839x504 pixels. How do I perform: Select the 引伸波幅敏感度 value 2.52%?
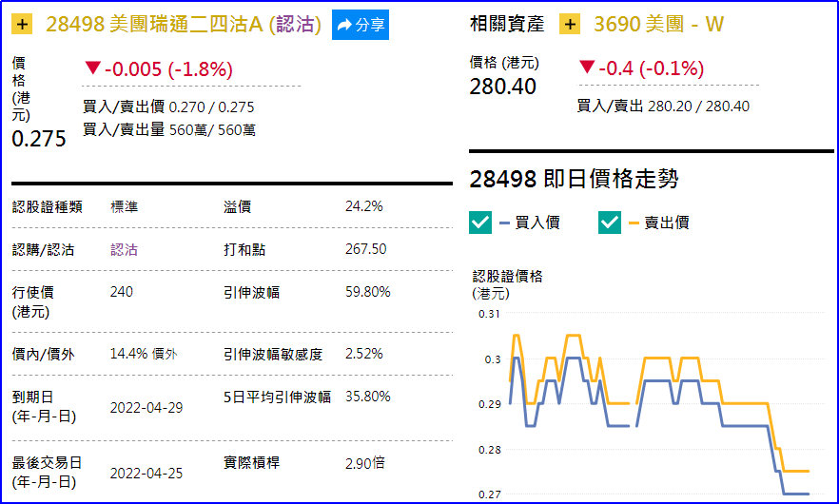[x=363, y=354]
